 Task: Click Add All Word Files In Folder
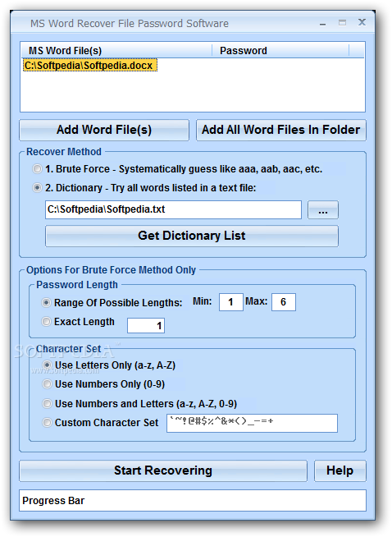pos(281,130)
